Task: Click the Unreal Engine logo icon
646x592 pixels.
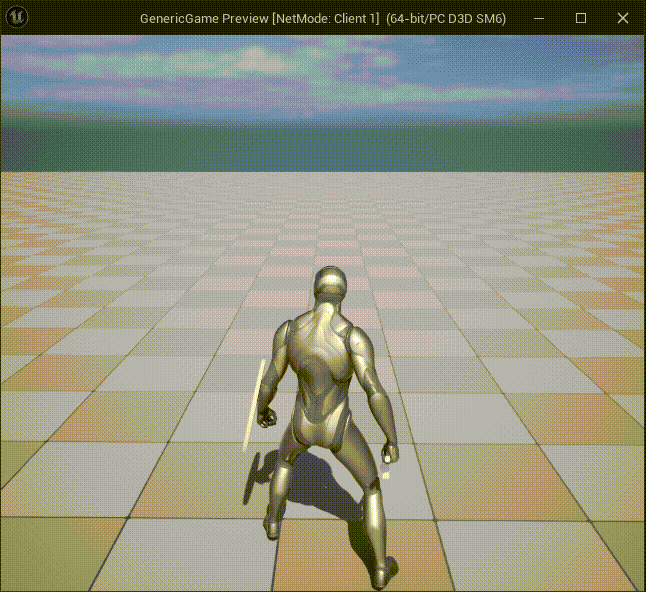Action: click(17, 17)
